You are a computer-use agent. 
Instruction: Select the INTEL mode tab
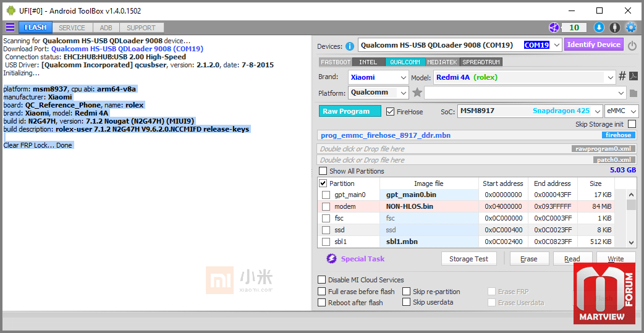pyautogui.click(x=368, y=62)
